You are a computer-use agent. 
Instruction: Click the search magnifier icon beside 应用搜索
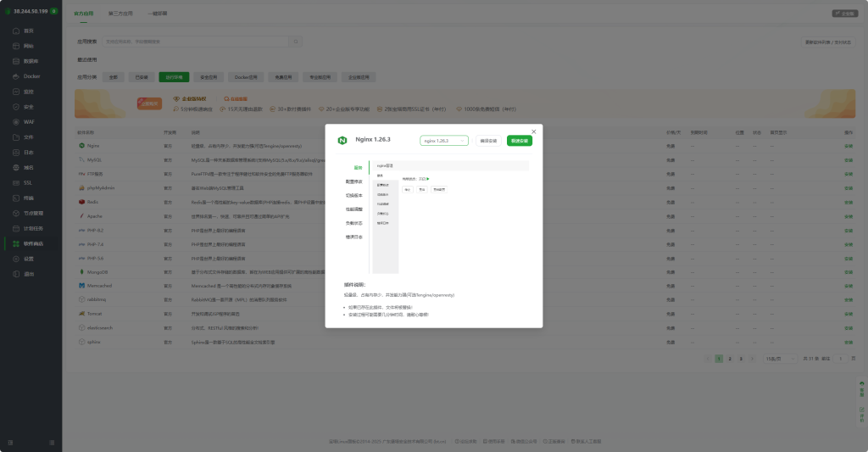coord(296,42)
